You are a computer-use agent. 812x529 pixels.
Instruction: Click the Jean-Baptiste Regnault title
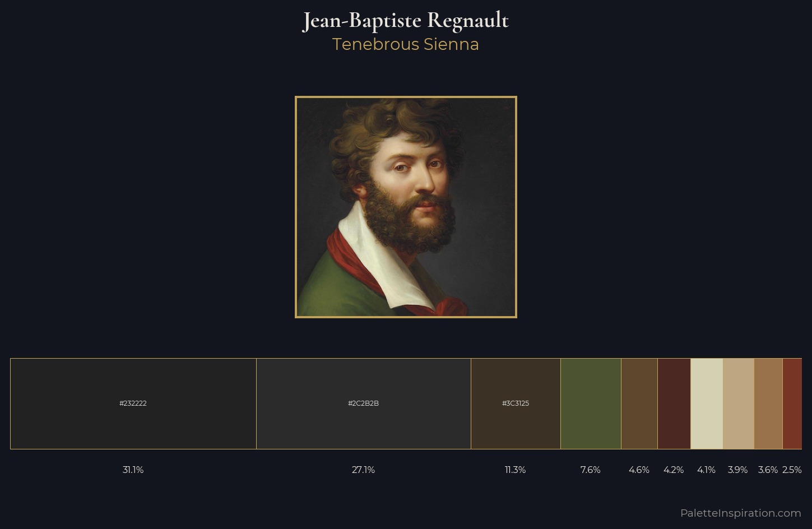(x=406, y=21)
